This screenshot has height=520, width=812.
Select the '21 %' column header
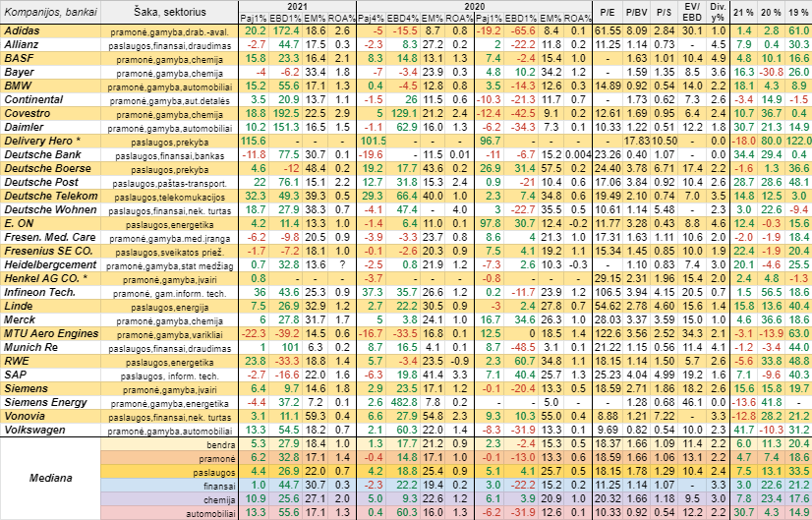click(x=743, y=12)
